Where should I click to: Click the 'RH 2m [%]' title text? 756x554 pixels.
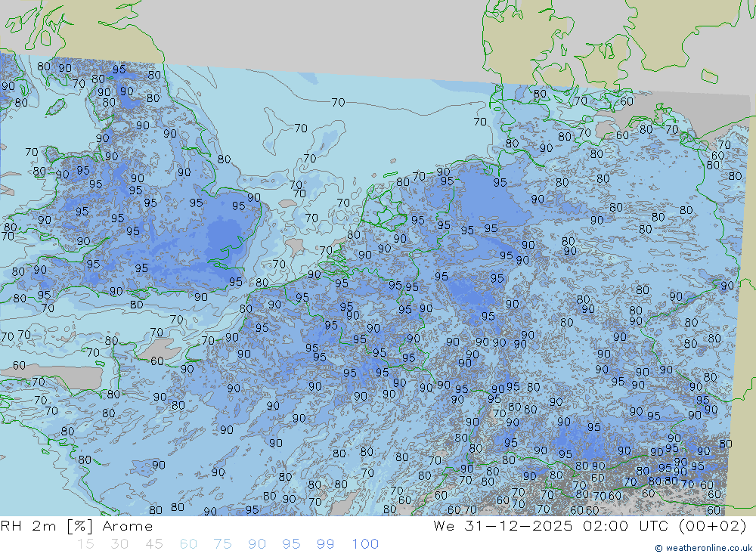(x=47, y=526)
